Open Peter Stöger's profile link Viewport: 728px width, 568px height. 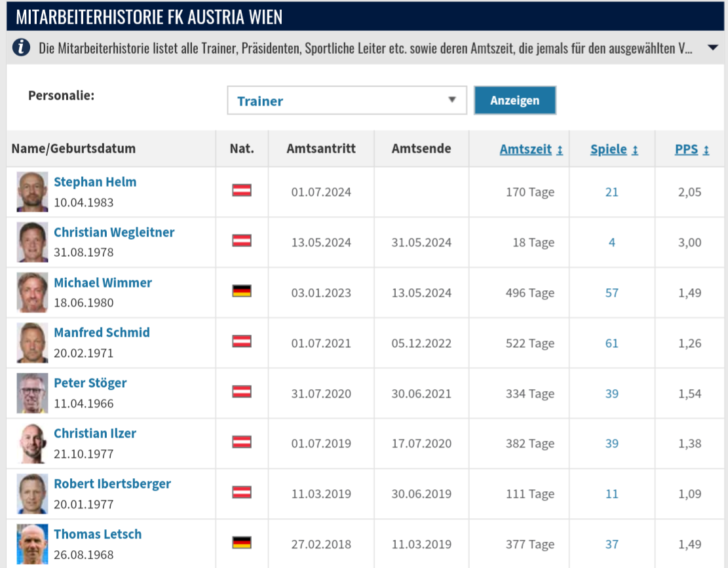point(90,383)
